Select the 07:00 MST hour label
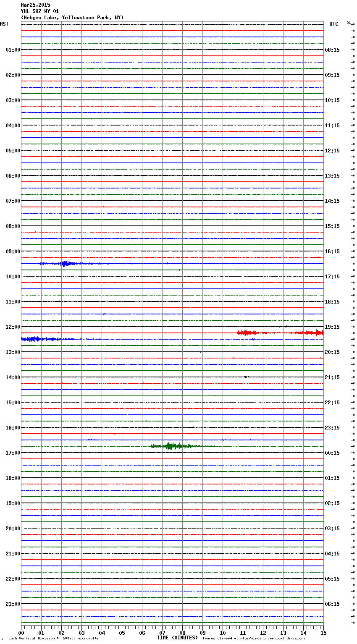 pyautogui.click(x=13, y=201)
